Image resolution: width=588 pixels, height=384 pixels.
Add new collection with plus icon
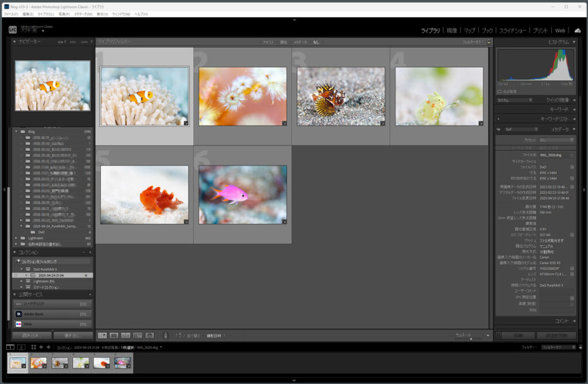(90, 253)
